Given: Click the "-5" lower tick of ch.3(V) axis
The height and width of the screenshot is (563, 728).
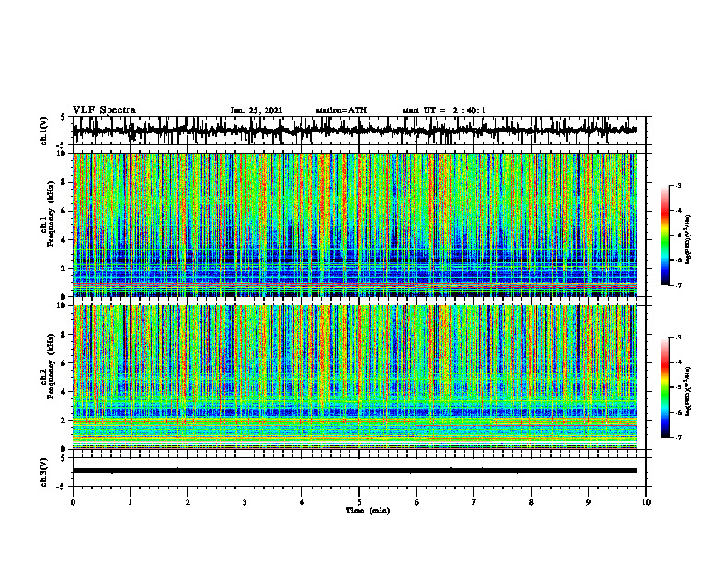Looking at the screenshot, I should 63,487.
